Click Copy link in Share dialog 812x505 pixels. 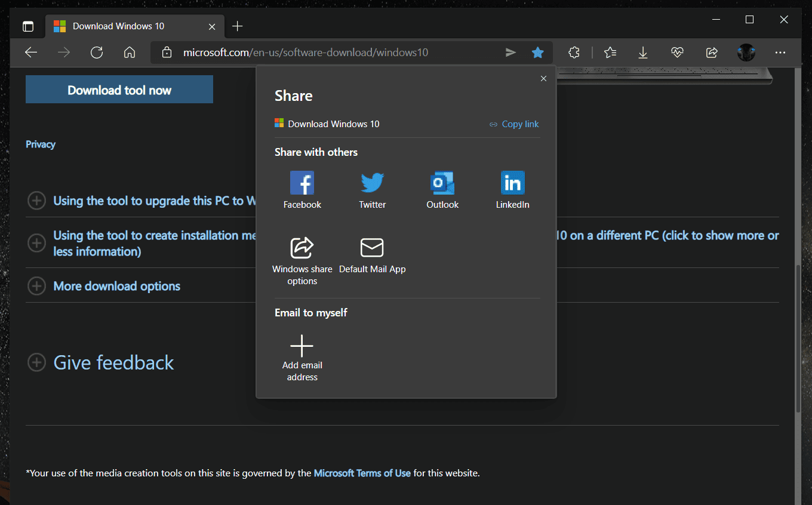pyautogui.click(x=514, y=124)
